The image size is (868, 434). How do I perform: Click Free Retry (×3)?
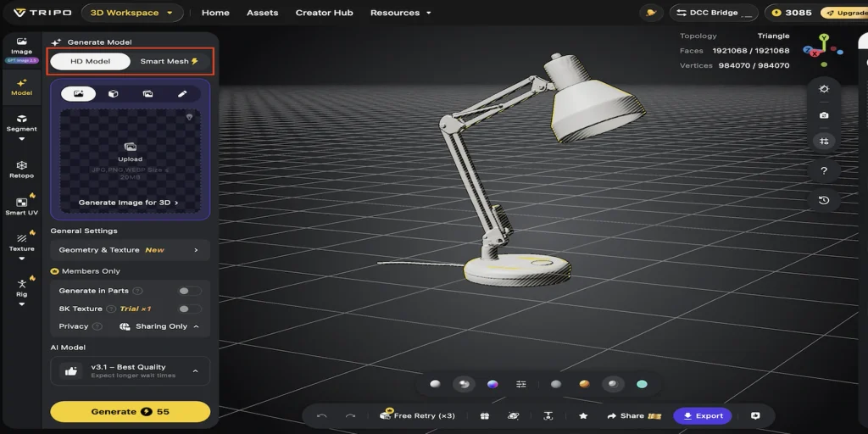click(417, 415)
